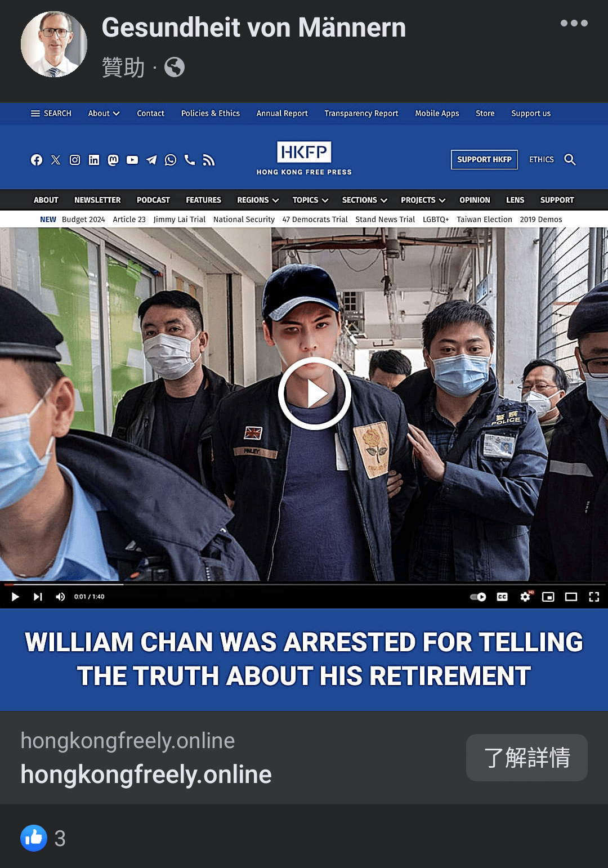Click the RSS feed icon
This screenshot has width=608, height=868.
(x=209, y=160)
